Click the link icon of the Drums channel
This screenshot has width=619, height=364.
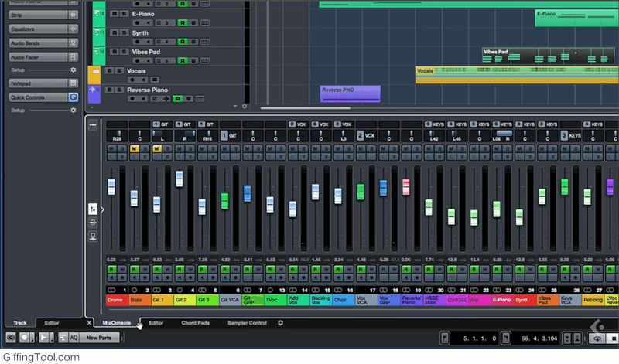[x=111, y=290]
